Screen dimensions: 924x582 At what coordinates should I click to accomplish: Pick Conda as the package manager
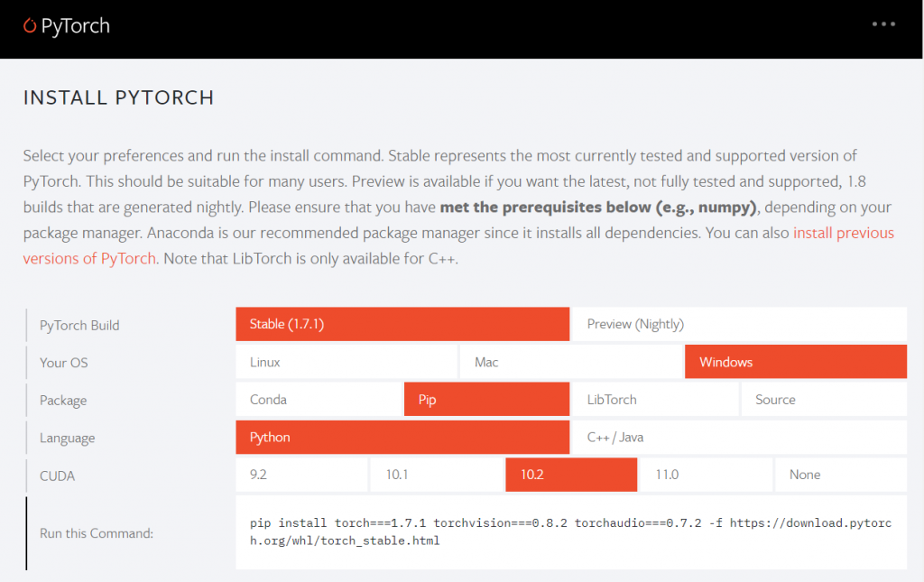[318, 399]
